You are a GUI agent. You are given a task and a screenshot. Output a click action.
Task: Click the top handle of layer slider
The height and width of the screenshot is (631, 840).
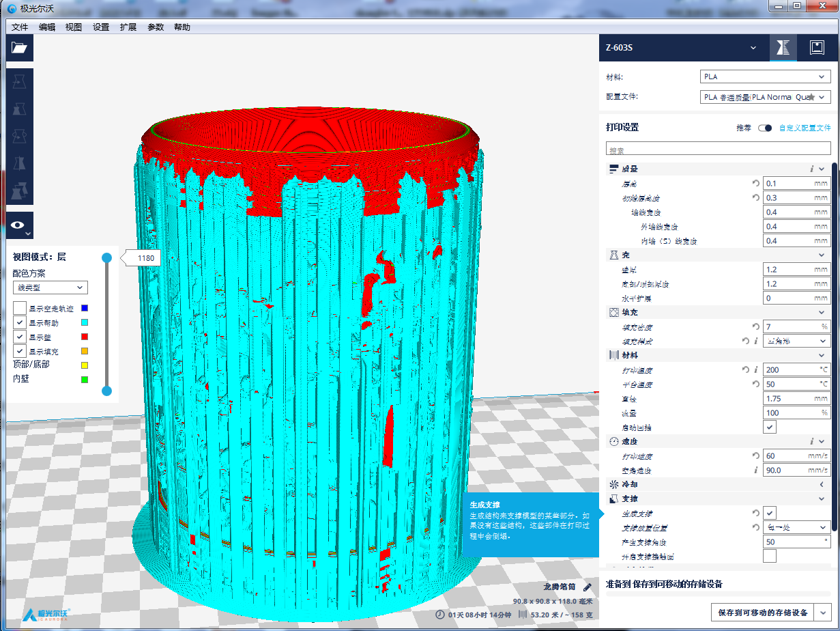point(106,257)
